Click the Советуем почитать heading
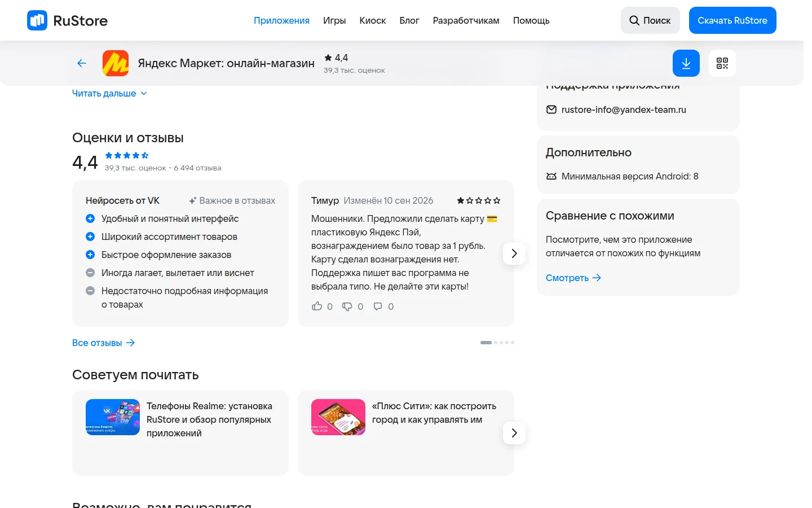Image resolution: width=812 pixels, height=508 pixels. pos(135,375)
